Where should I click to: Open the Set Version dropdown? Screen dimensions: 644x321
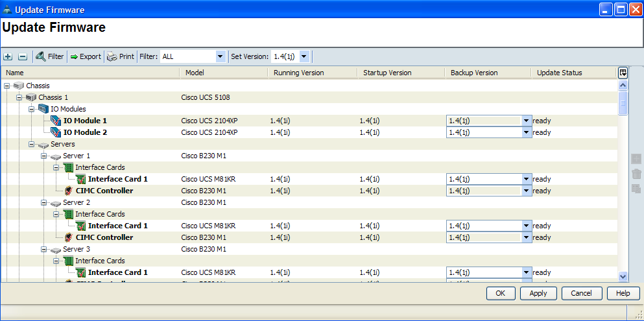(304, 57)
